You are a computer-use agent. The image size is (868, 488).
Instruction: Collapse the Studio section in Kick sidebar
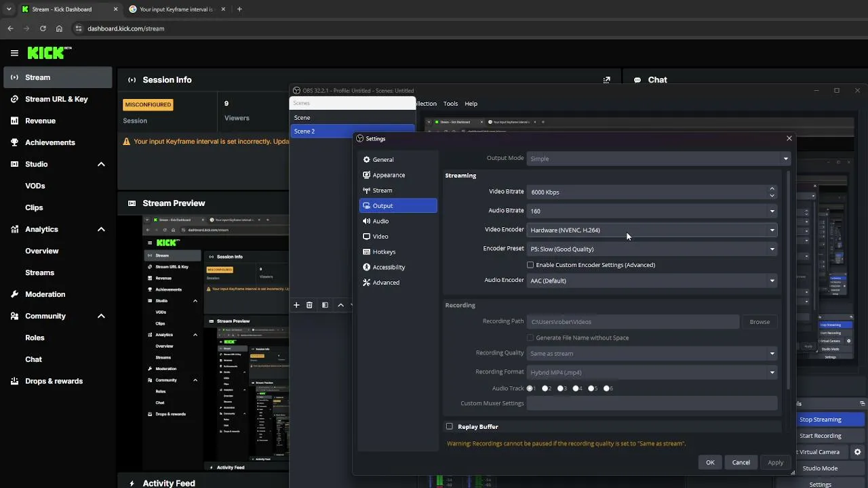click(x=101, y=164)
